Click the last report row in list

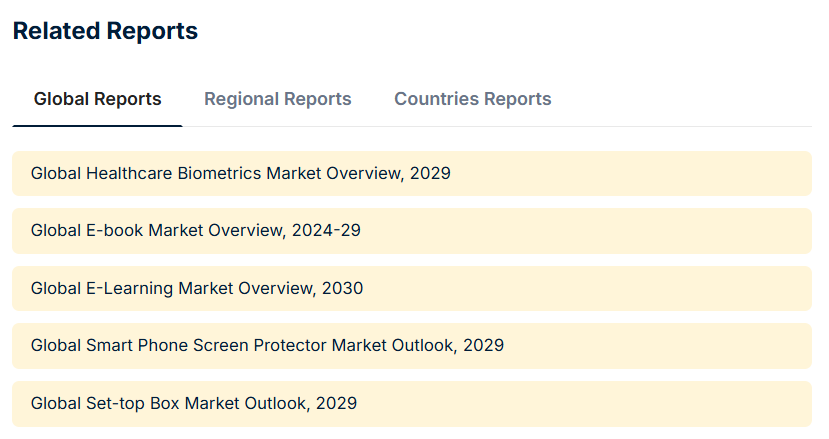pyautogui.click(x=411, y=403)
